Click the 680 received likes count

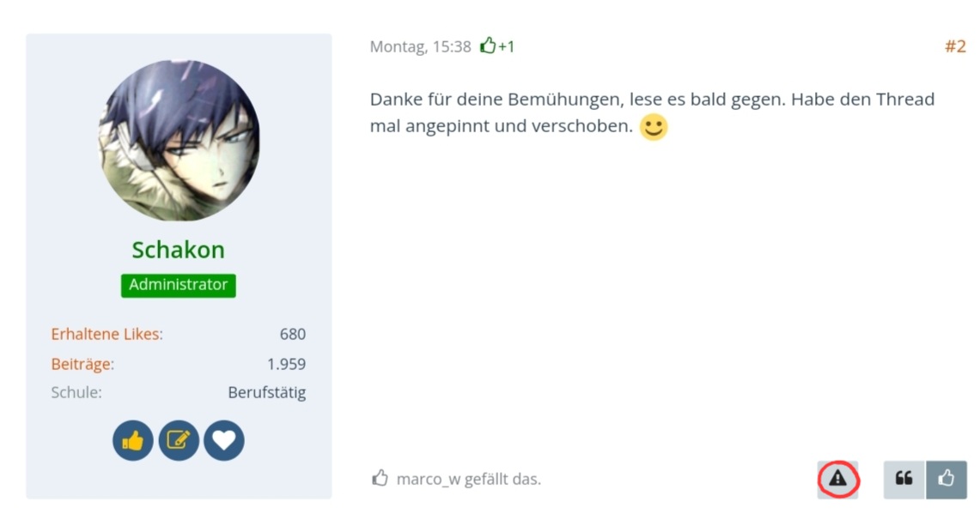(x=293, y=334)
